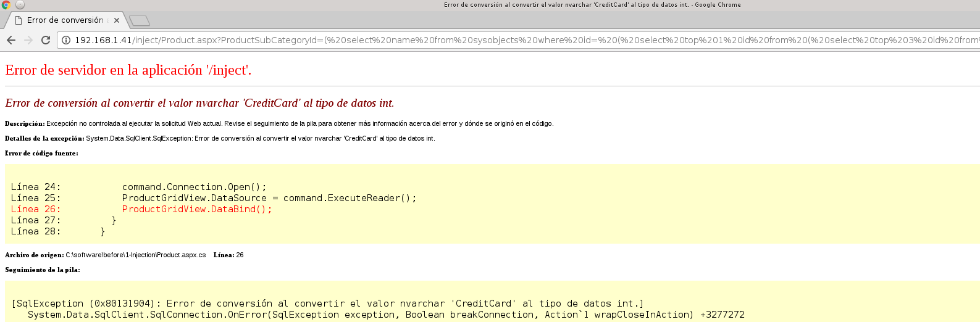The height and width of the screenshot is (322, 980).
Task: Click the 'Seguimiento de la pila:' label
Action: point(43,270)
